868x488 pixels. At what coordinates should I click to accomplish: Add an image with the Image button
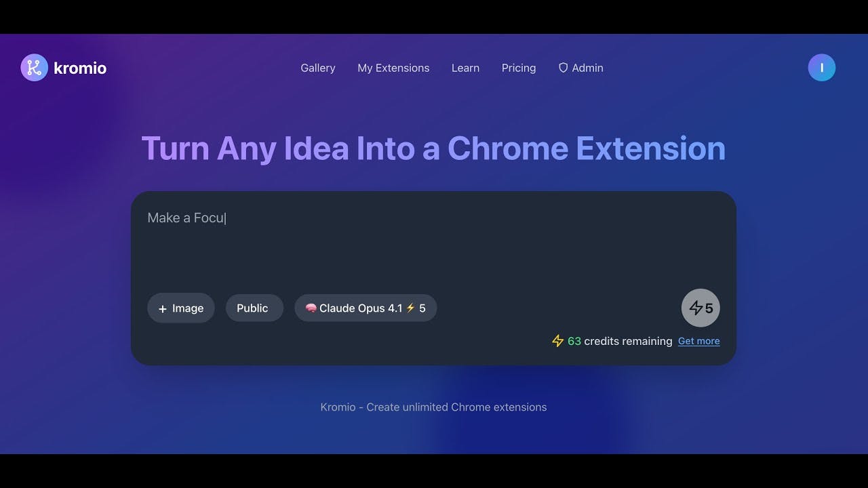tap(181, 308)
